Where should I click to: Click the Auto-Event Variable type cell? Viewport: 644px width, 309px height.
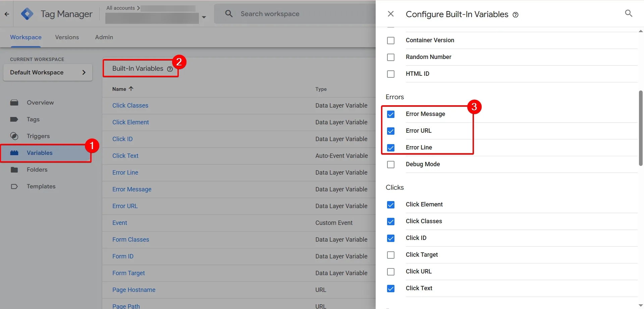click(341, 156)
